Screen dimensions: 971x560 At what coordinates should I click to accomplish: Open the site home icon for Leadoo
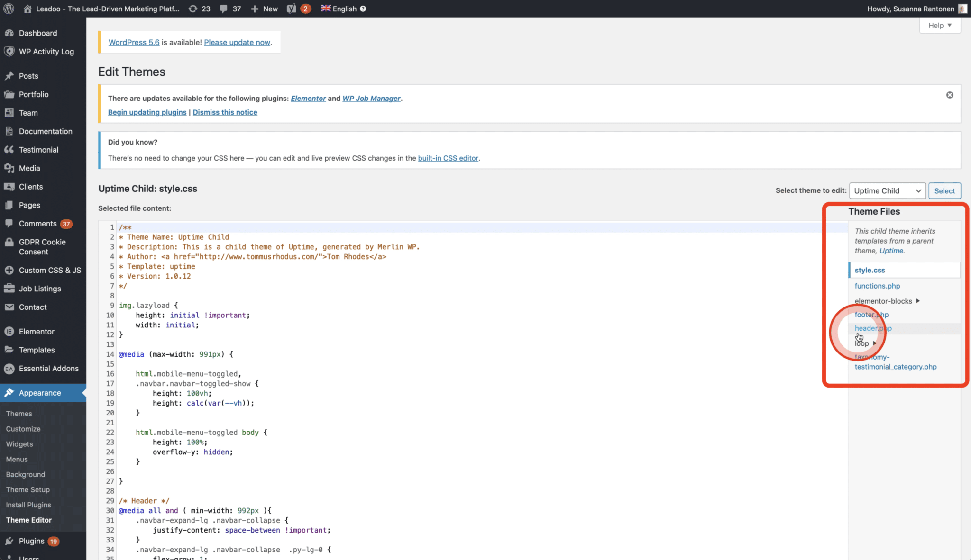[x=27, y=9]
